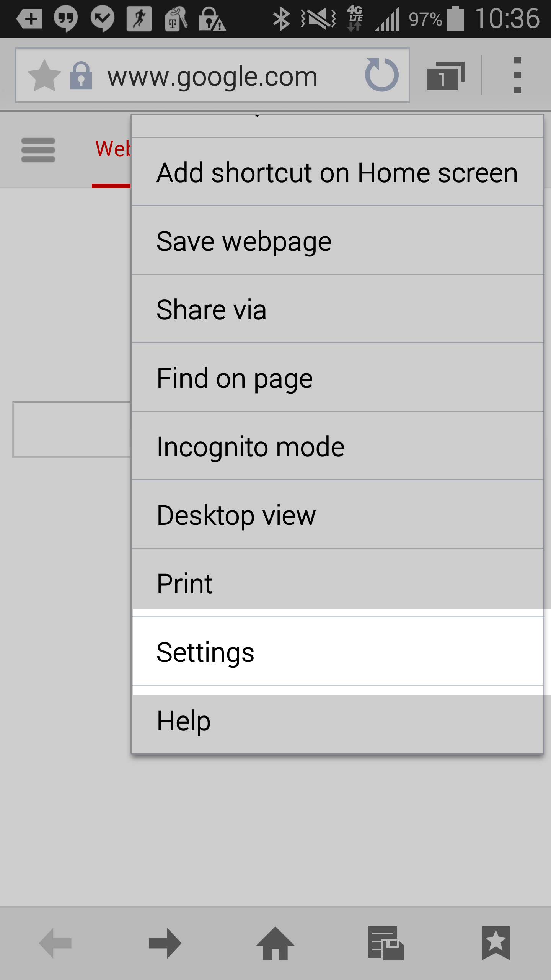Open bookmarks icon in bottom bar
Image resolution: width=551 pixels, height=980 pixels.
(x=496, y=943)
